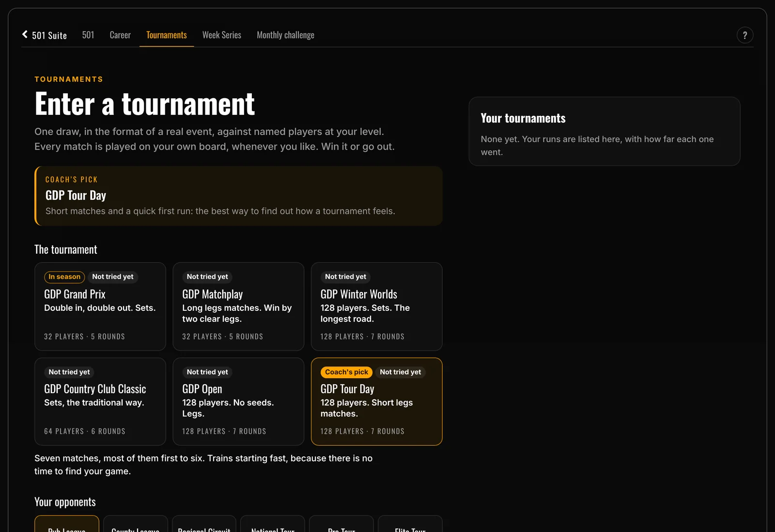The image size is (775, 532).
Task: Select the Tournaments tab
Action: [x=167, y=35]
